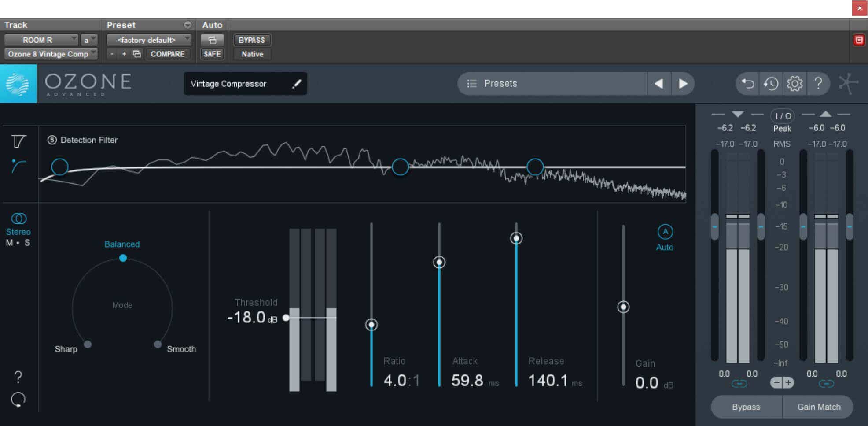Set compressor mode to Sharp
This screenshot has height=426, width=868.
[66, 349]
